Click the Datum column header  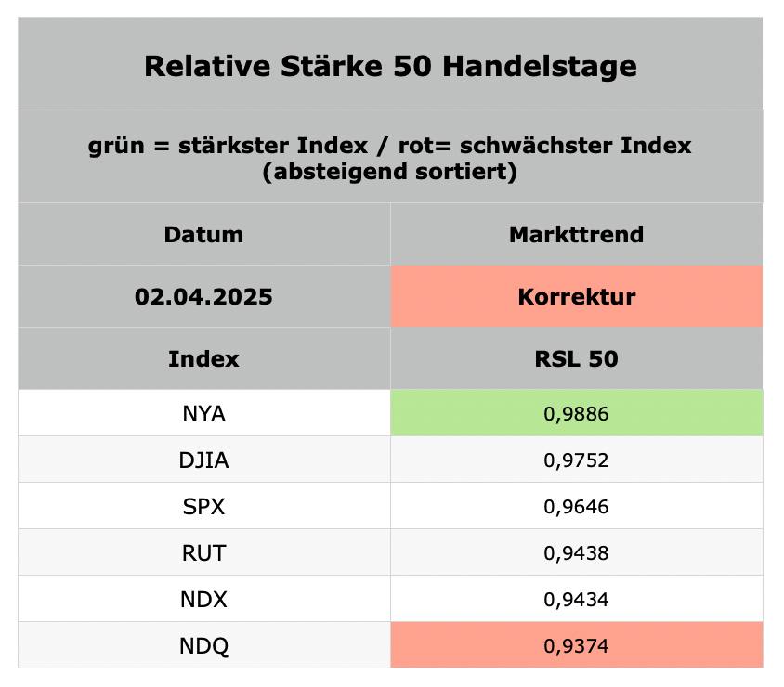point(203,234)
